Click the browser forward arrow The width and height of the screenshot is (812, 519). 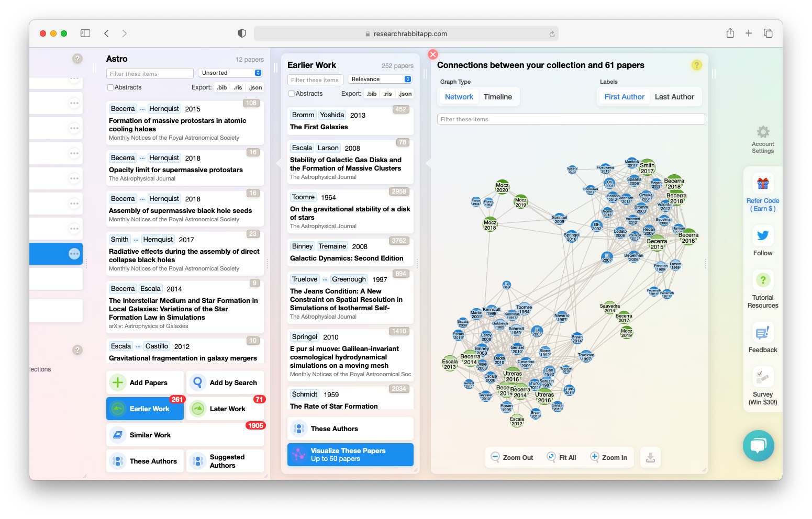coord(125,33)
